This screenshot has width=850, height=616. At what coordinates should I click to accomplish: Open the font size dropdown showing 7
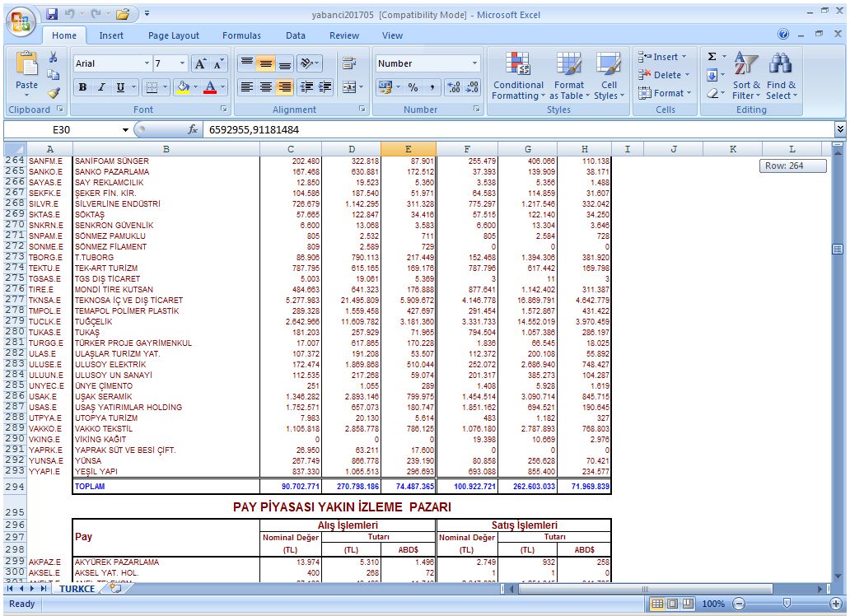pyautogui.click(x=182, y=63)
